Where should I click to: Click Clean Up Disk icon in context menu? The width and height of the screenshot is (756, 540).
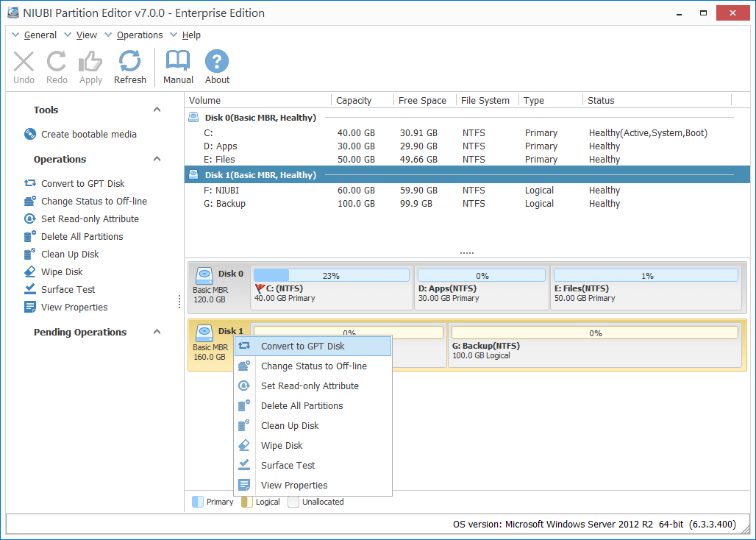pyautogui.click(x=244, y=425)
